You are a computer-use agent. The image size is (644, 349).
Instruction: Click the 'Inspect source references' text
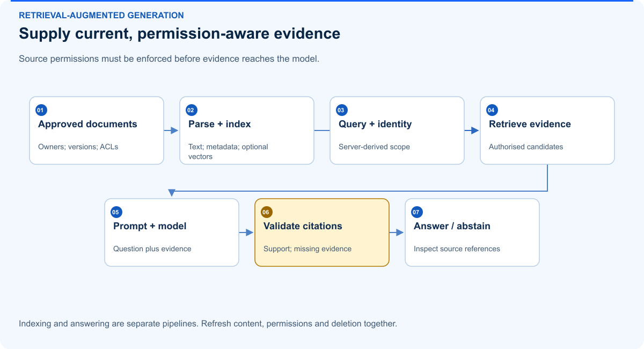457,249
